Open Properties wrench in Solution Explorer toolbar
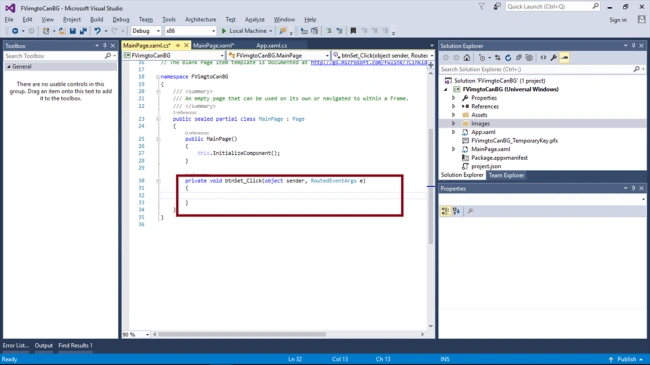 tap(553, 58)
